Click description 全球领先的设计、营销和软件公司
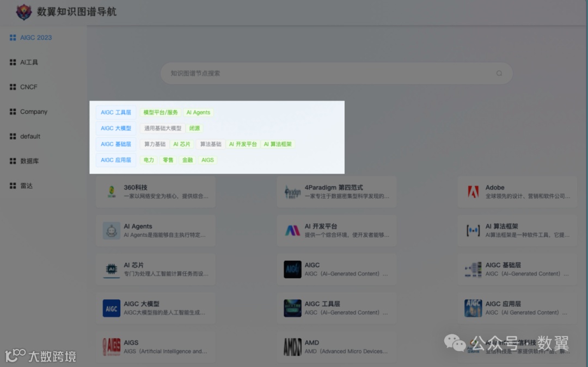 [x=527, y=196]
